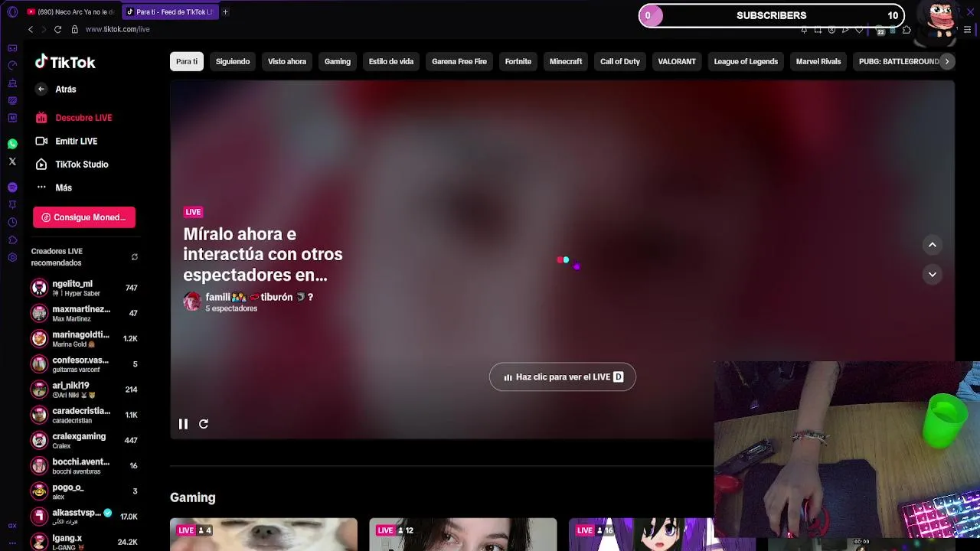
Task: Open the famili tiburón streamer avatar
Action: tap(192, 302)
